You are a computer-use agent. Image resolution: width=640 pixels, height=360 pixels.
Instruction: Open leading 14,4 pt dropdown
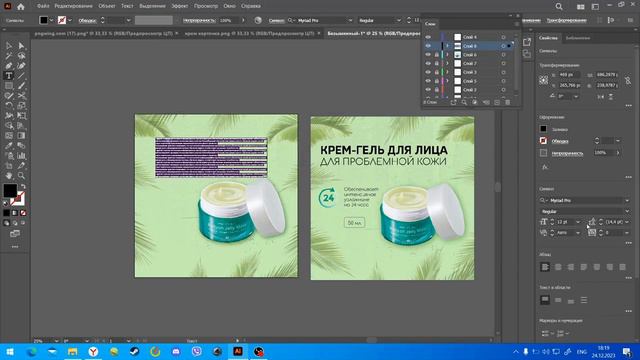627,222
